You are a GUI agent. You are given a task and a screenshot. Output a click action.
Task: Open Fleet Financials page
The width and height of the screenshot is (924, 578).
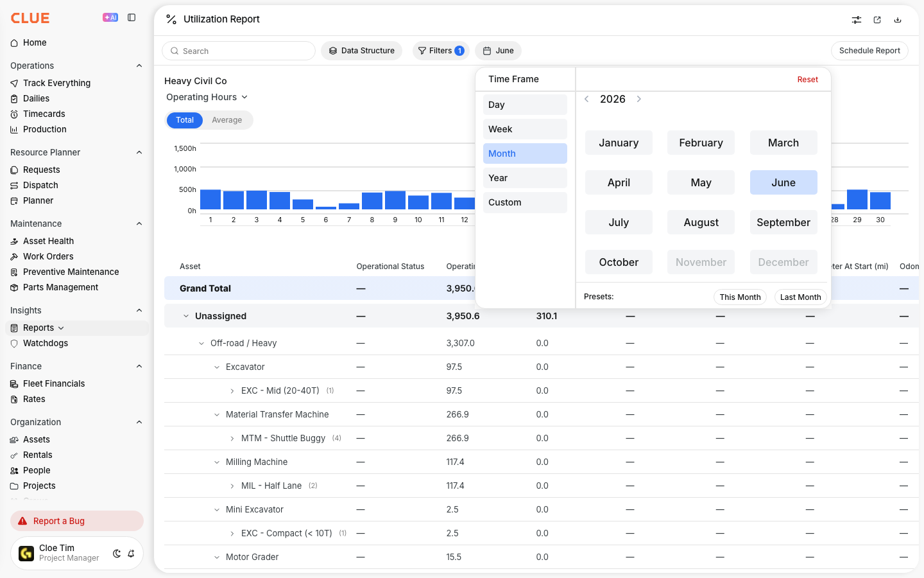[54, 383]
